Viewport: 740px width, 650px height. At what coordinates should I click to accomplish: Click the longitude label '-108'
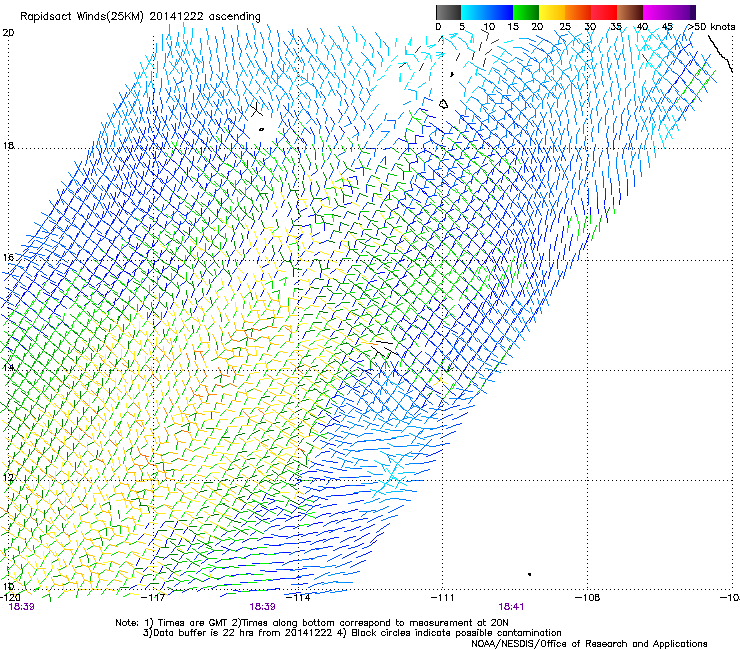[588, 598]
